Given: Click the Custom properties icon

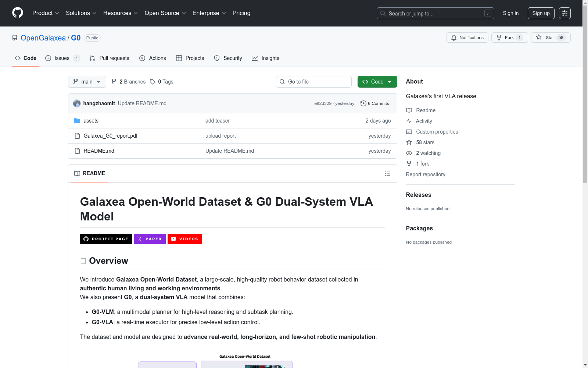Looking at the screenshot, I should pos(409,132).
